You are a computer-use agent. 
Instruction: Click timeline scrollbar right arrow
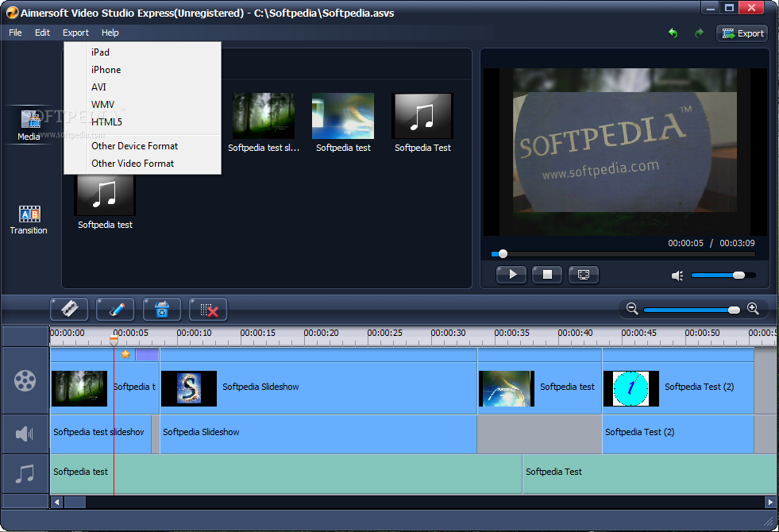point(770,502)
